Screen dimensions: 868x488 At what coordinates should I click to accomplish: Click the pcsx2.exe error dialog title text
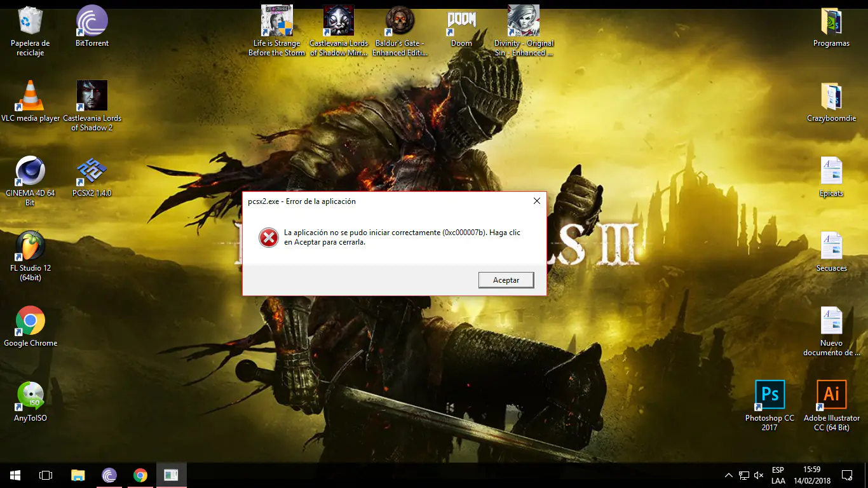click(x=302, y=201)
